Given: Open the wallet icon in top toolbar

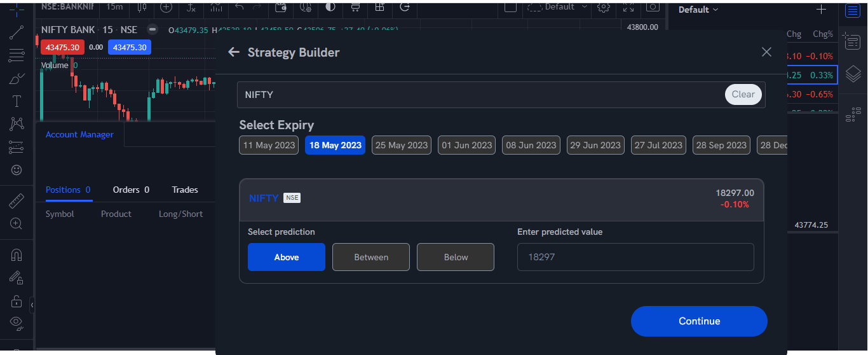Looking at the screenshot, I should [x=281, y=8].
